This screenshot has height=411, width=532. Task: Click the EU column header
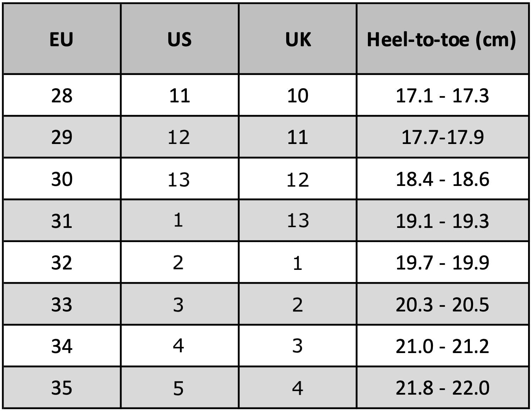click(x=61, y=39)
